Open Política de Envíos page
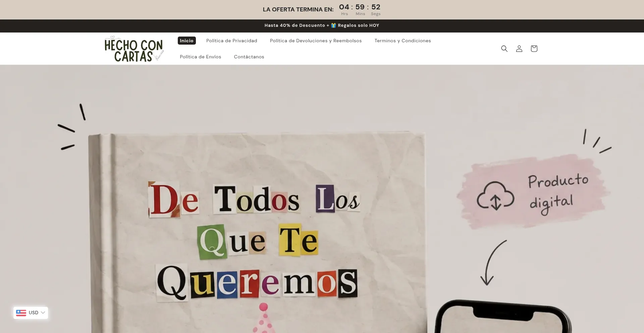Image resolution: width=644 pixels, height=333 pixels. click(200, 57)
